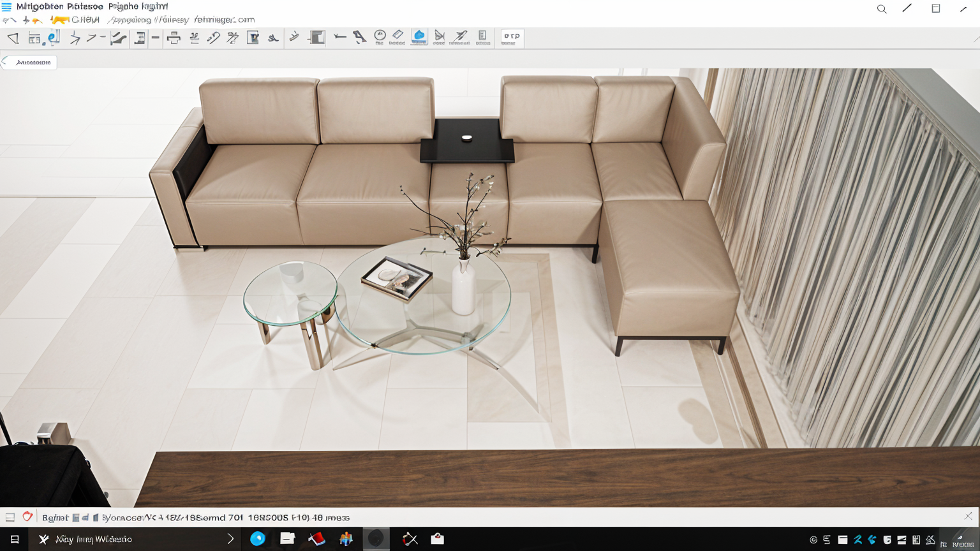The width and height of the screenshot is (980, 551).
Task: Click the printer icon in the toolbar
Action: tap(174, 38)
